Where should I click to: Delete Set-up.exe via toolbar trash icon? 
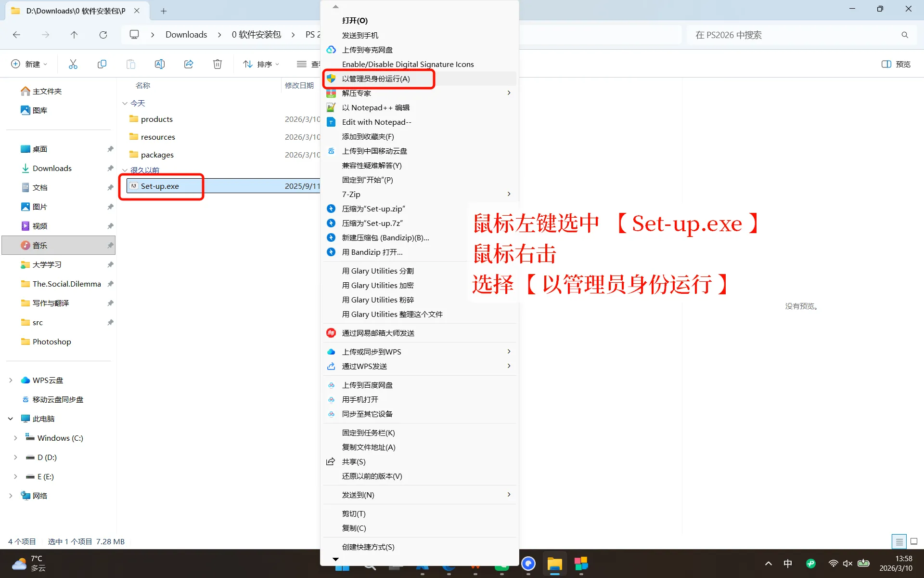pos(218,64)
